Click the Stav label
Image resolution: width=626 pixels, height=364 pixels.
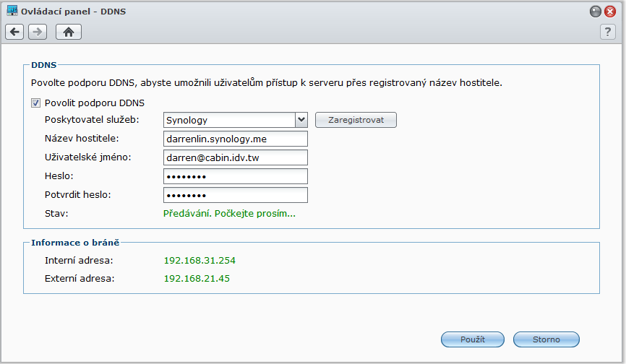tap(56, 214)
